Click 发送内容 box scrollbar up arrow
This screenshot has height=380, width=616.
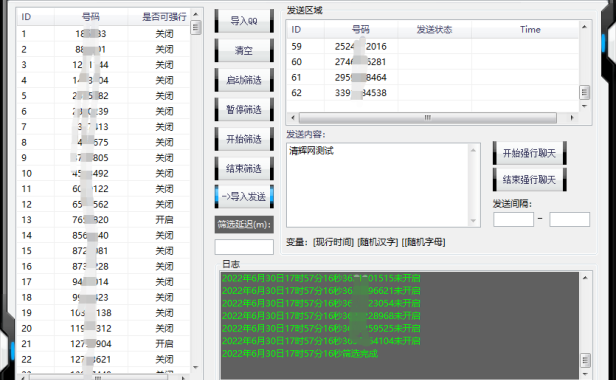tap(473, 151)
